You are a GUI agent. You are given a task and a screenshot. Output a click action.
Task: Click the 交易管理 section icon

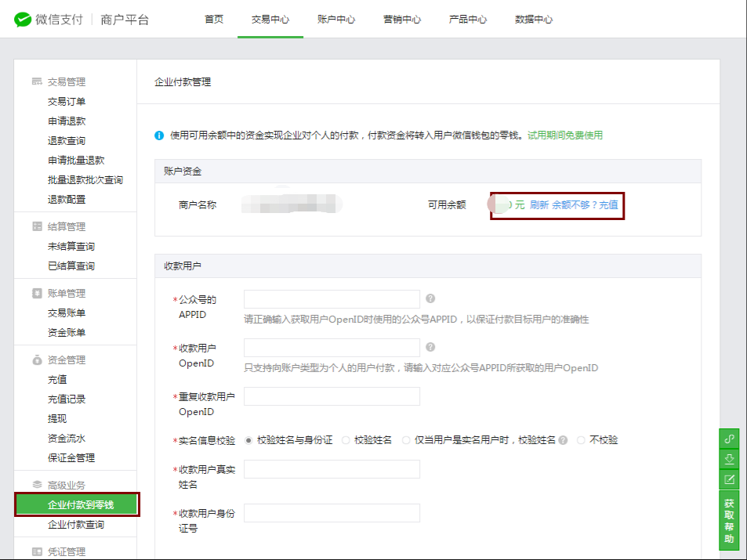37,81
